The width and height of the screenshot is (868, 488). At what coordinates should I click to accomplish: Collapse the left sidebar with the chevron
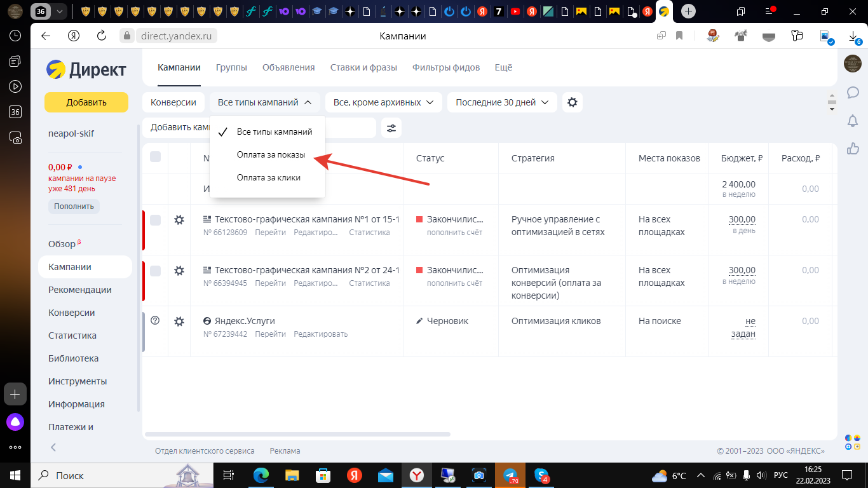point(53,447)
